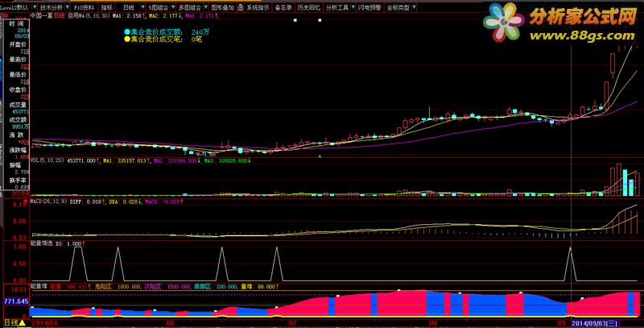Viewport: 644px width, 328px height.
Task: Click the 能量增选 indicator label
Action: tap(42, 243)
